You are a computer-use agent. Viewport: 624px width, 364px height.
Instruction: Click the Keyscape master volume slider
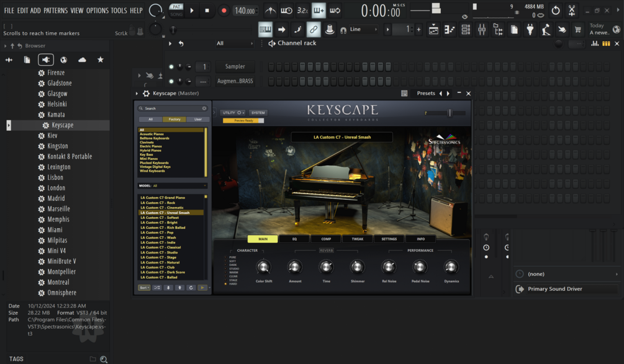pyautogui.click(x=445, y=113)
